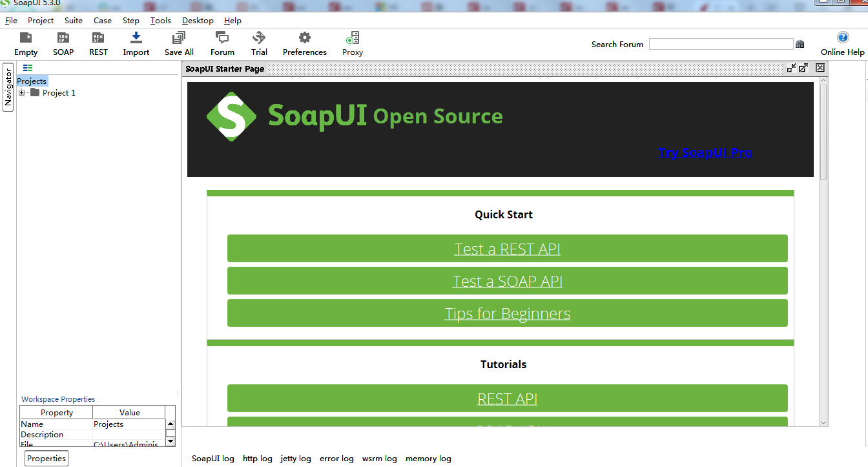Create an Empty project from toolbar

(26, 44)
